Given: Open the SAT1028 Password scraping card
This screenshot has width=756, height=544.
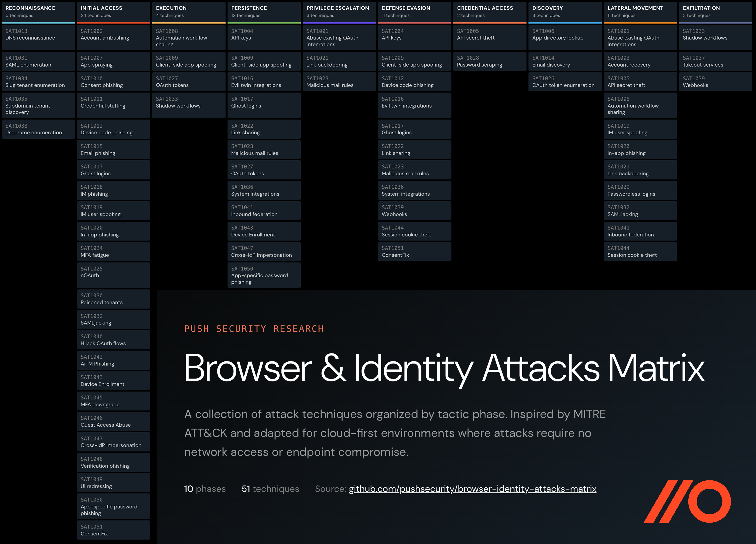Looking at the screenshot, I should click(x=490, y=61).
